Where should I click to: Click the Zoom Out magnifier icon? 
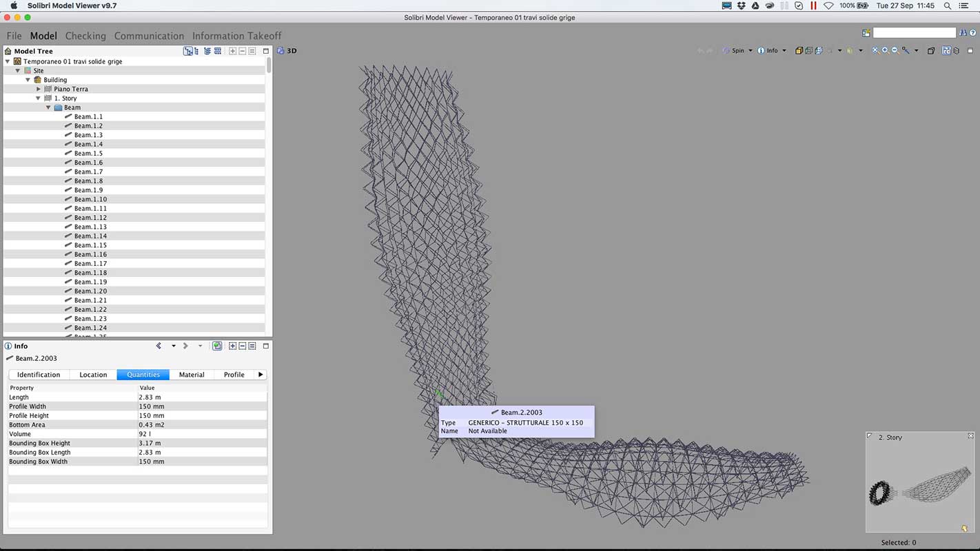click(893, 50)
